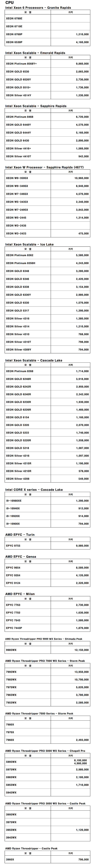Select the XEON Platinum 8362 row

coord(19,255)
